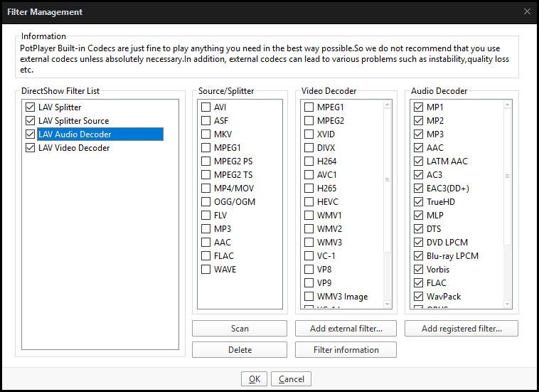This screenshot has height=392, width=539.
Task: Enable H265 video decoder checkbox
Action: [x=309, y=189]
